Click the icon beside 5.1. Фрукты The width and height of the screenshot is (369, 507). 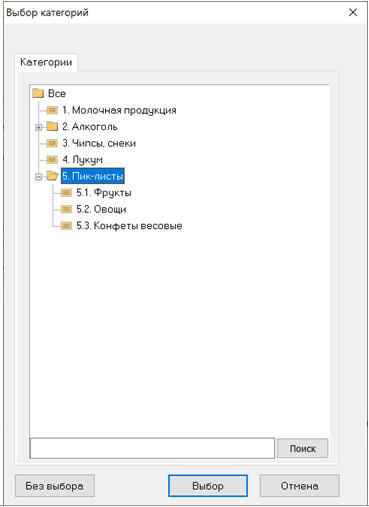pos(67,193)
